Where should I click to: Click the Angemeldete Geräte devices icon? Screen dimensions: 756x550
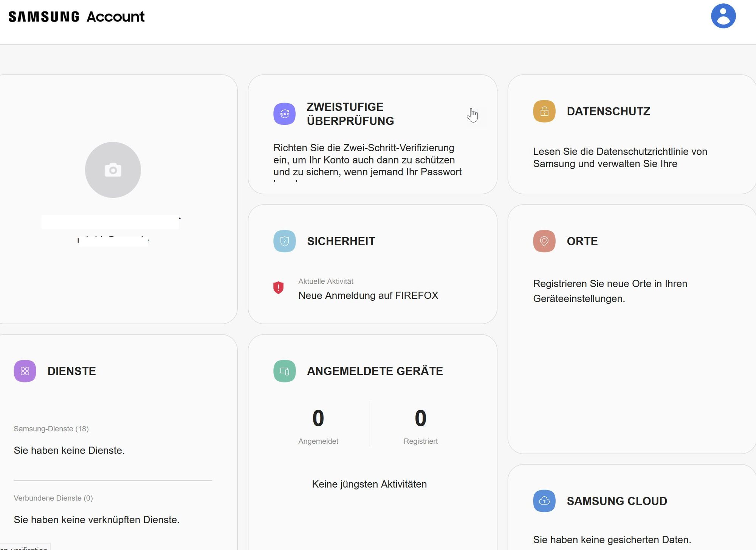284,371
